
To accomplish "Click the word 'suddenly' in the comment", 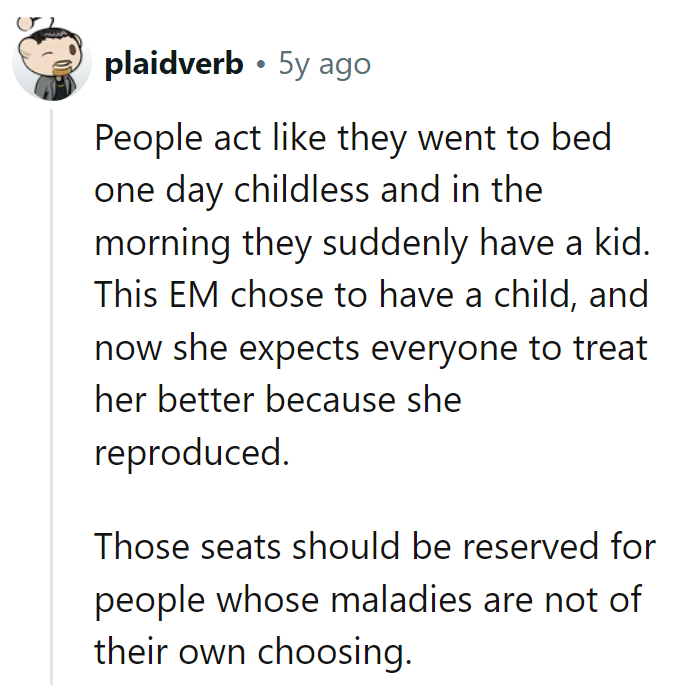I will click(x=395, y=243).
